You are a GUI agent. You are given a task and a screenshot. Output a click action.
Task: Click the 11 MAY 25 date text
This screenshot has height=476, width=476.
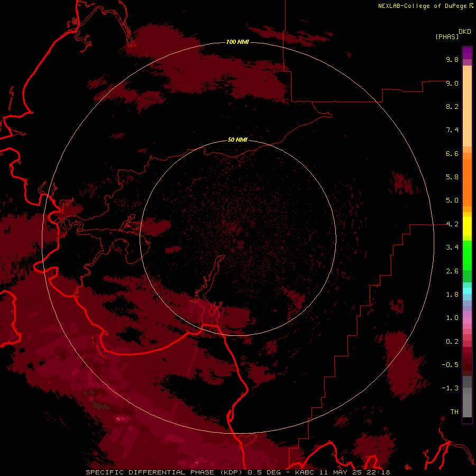coord(341,472)
